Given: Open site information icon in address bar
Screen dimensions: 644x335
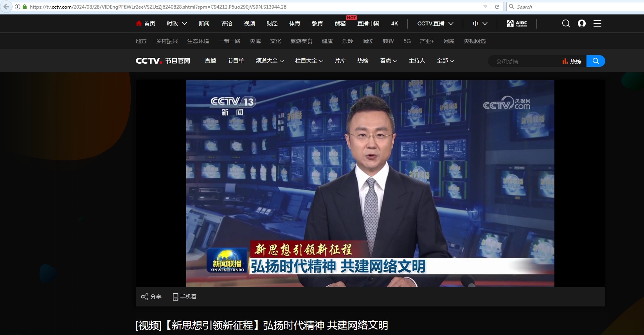Looking at the screenshot, I should (x=18, y=7).
